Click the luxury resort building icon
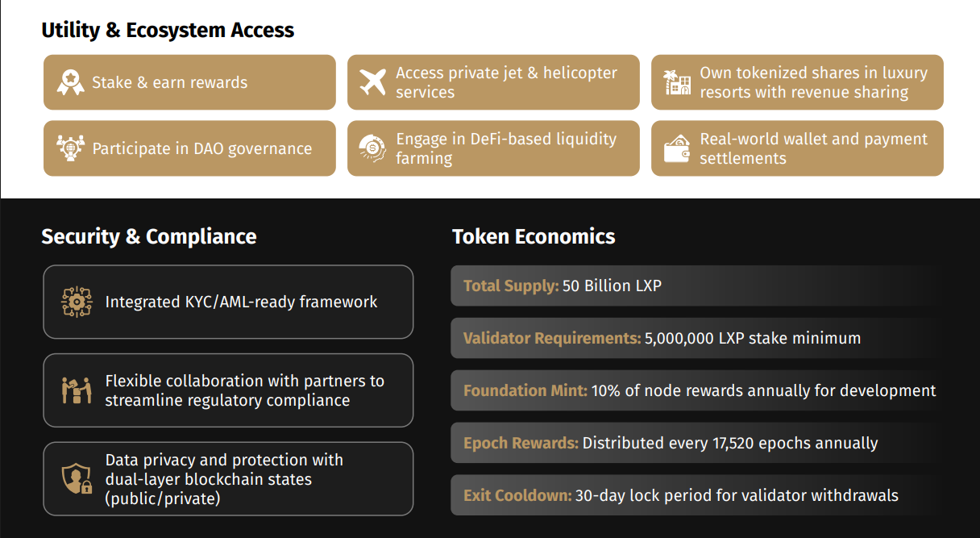Image resolution: width=980 pixels, height=538 pixels. 677,82
